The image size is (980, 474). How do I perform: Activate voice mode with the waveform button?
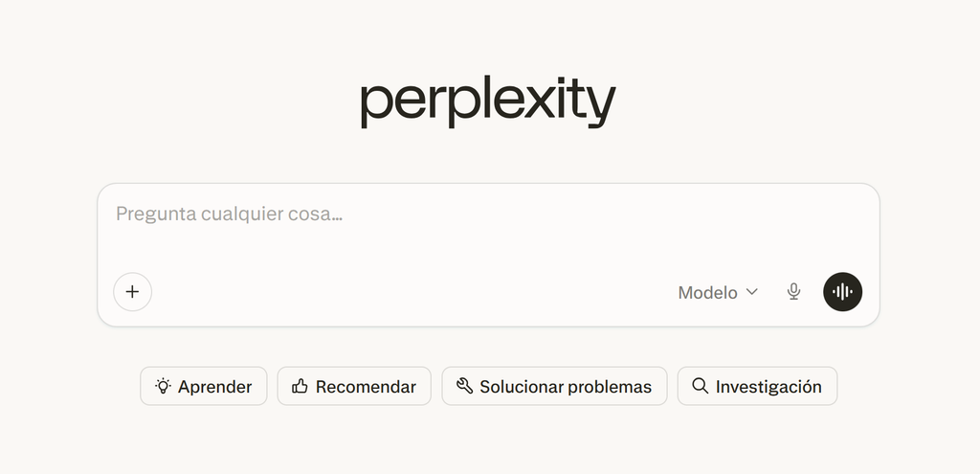tap(842, 292)
